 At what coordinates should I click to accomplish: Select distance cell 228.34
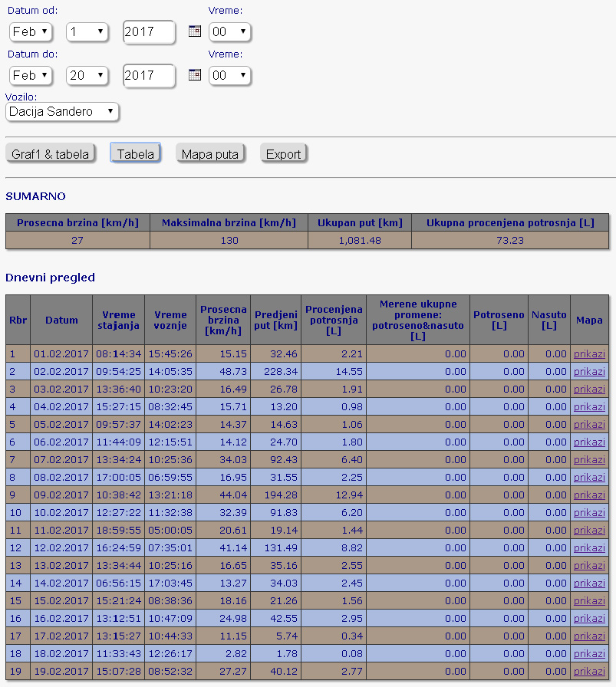coord(275,372)
